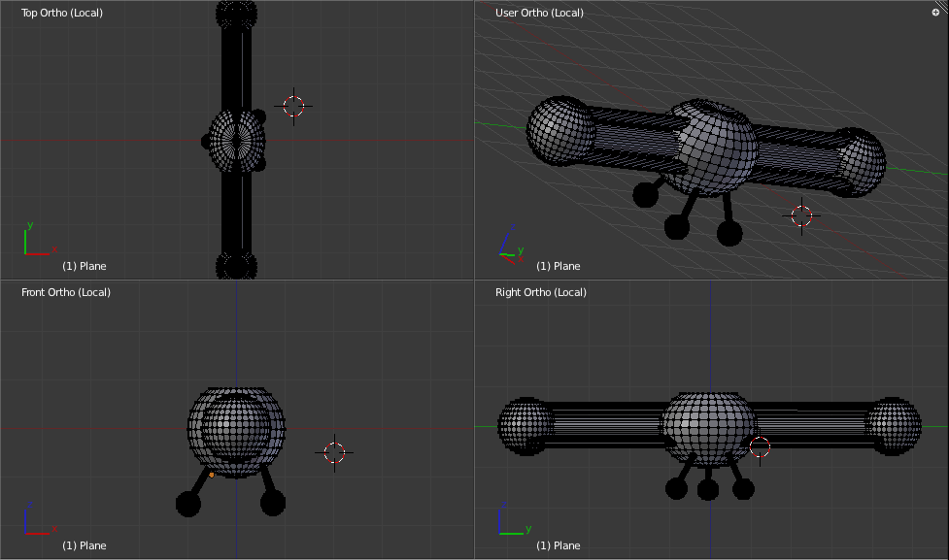Viewport: 949px width, 560px height.
Task: Click the 3D cursor in User Ortho view
Action: 801,215
